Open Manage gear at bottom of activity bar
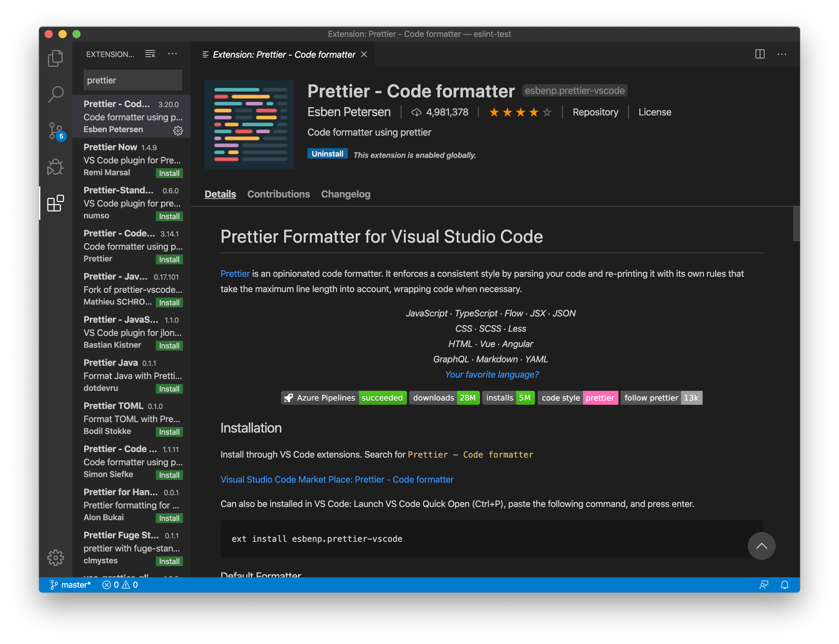 (x=55, y=557)
